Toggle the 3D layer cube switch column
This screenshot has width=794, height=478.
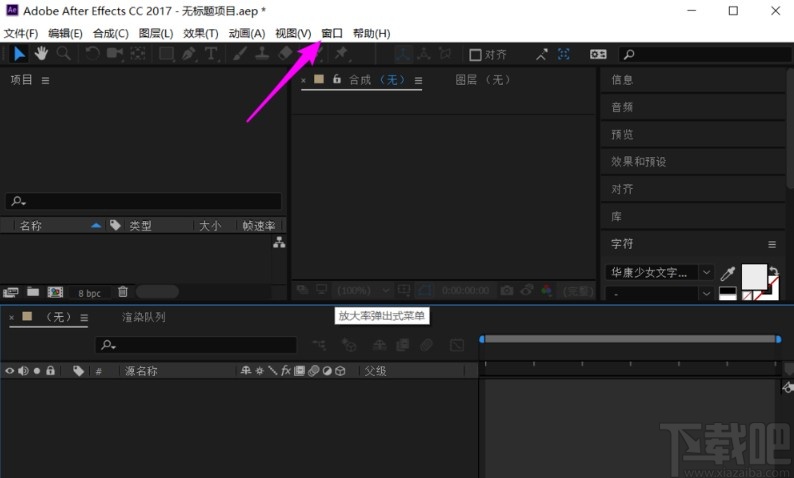click(340, 371)
